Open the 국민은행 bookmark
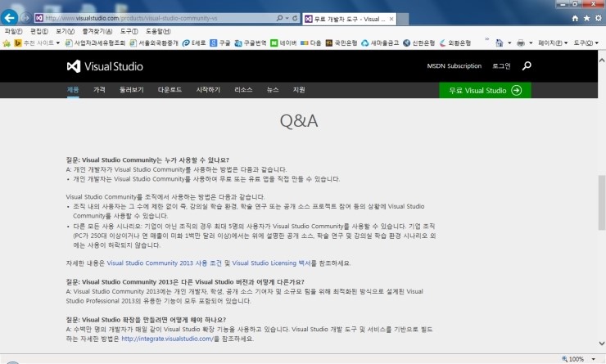This screenshot has height=364, width=606. pyautogui.click(x=341, y=43)
